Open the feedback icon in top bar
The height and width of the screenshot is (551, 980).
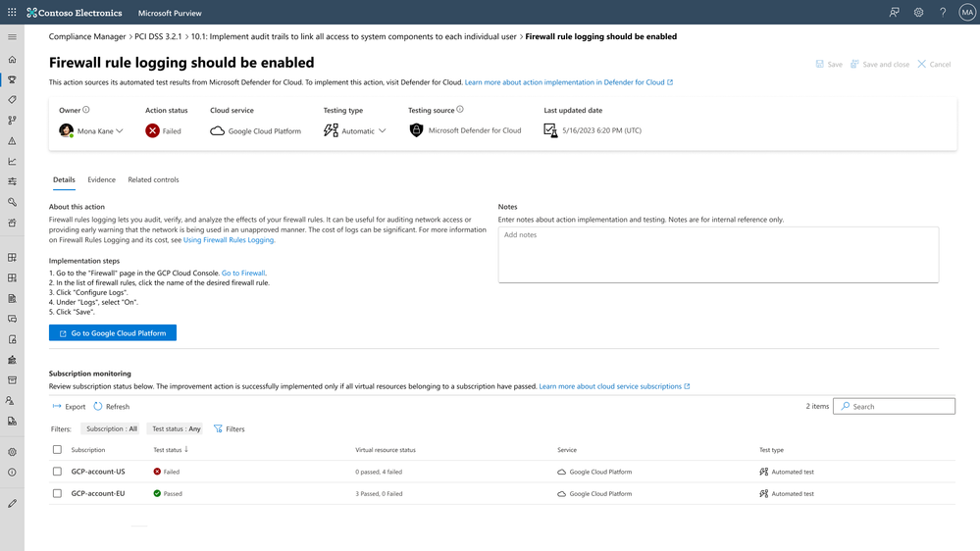(x=895, y=13)
